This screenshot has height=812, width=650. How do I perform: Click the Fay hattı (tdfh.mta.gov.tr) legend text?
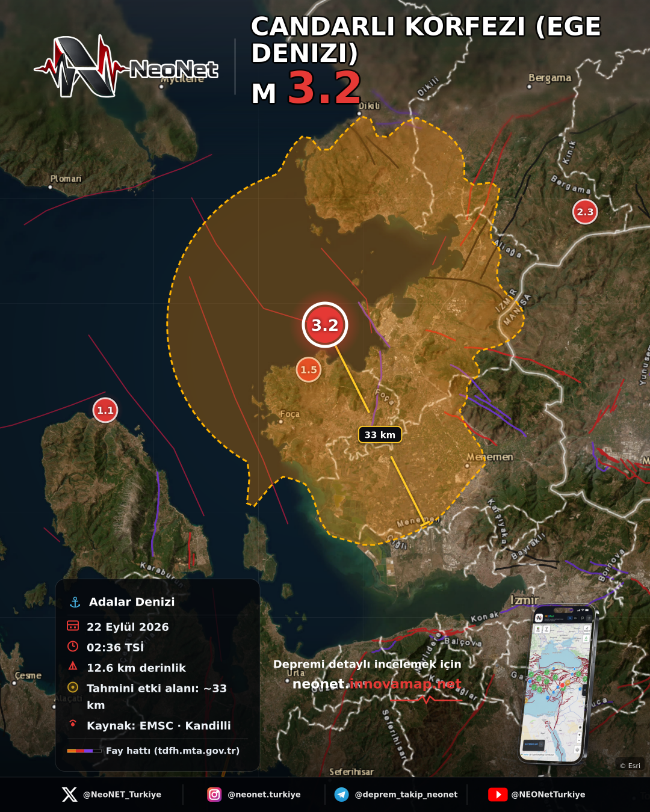pyautogui.click(x=173, y=751)
